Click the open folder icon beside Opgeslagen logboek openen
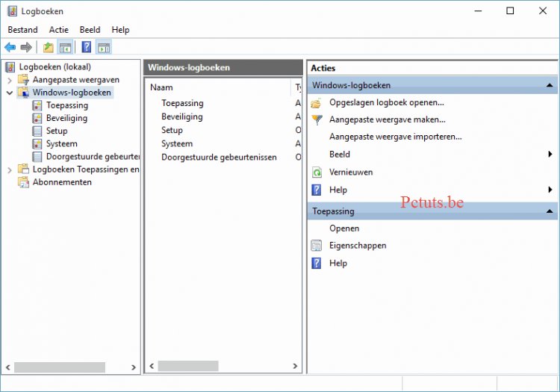This screenshot has width=560, height=392. [x=317, y=103]
